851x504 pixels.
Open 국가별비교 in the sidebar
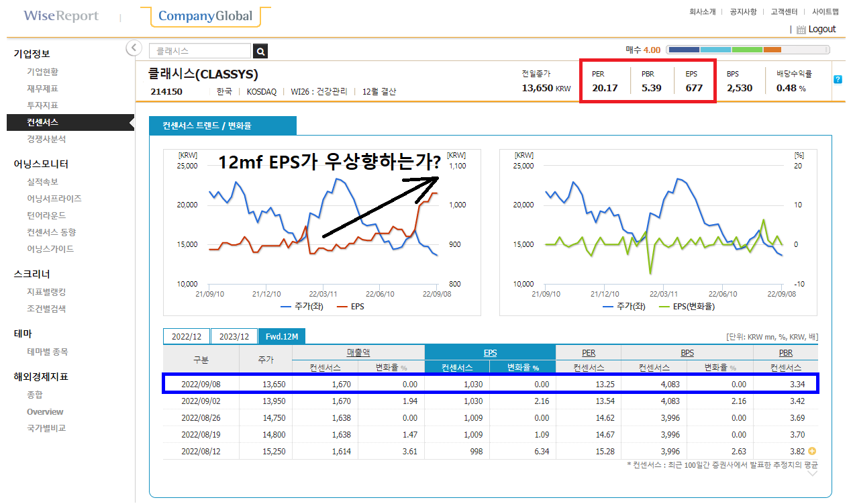point(46,428)
